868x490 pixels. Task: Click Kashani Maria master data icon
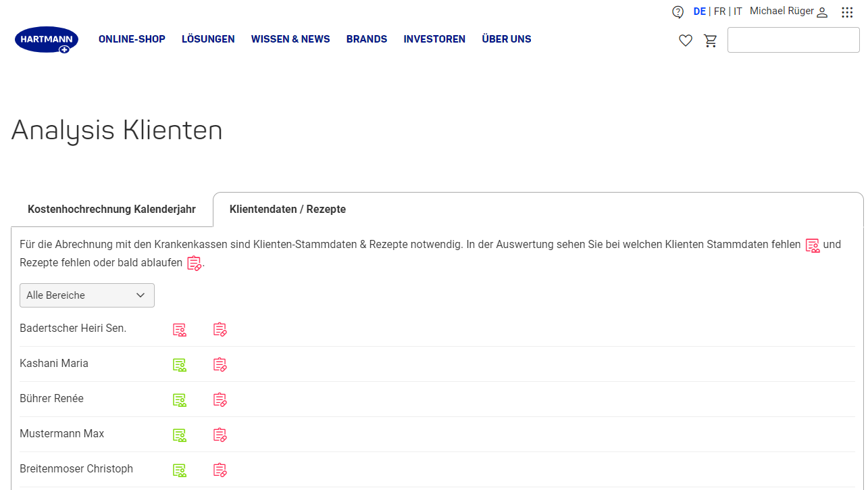(x=179, y=365)
